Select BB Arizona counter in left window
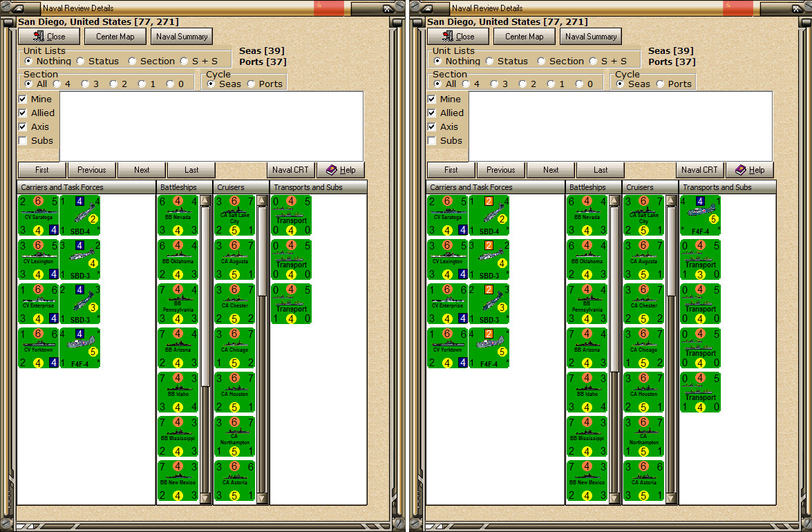812x532 pixels. pos(178,348)
